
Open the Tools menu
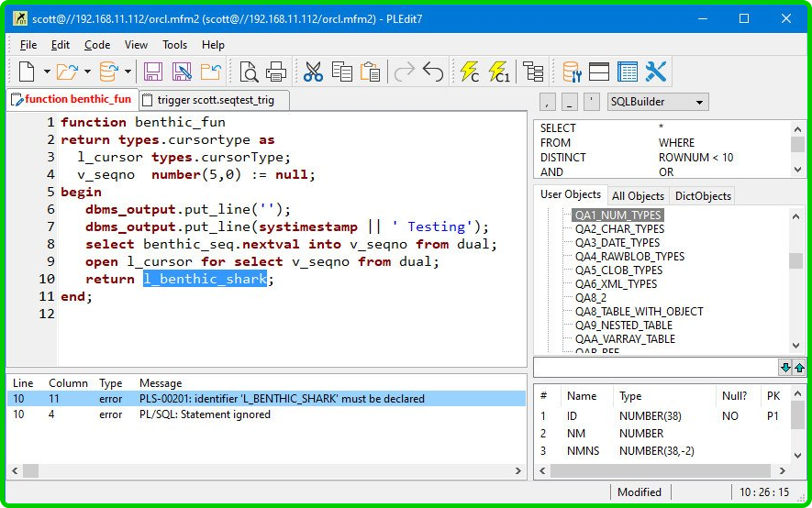(x=174, y=45)
